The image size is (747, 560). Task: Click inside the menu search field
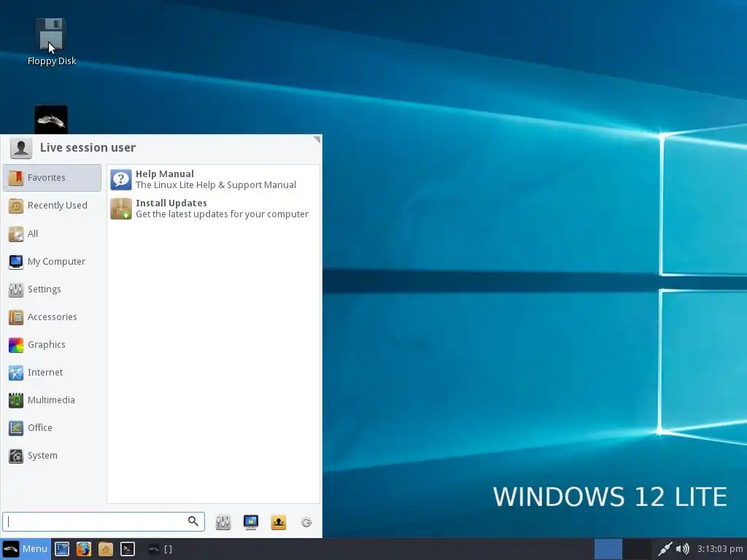104,521
